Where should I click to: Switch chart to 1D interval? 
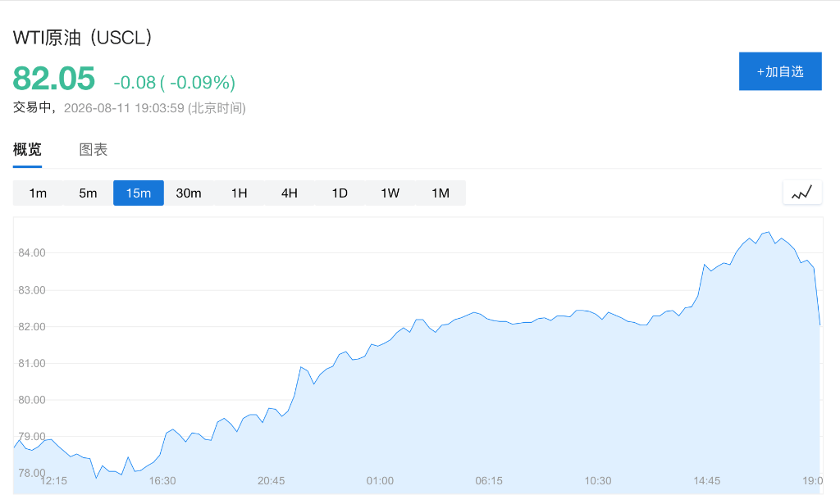click(x=340, y=193)
